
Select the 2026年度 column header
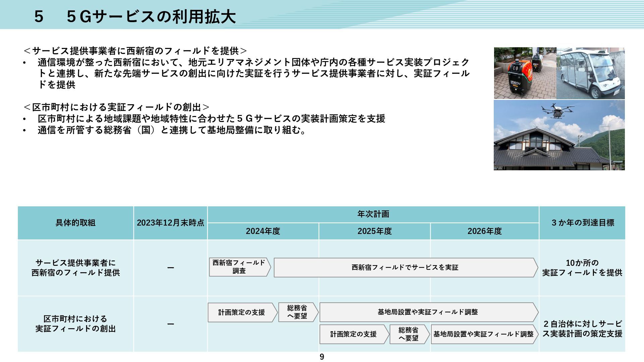point(484,231)
